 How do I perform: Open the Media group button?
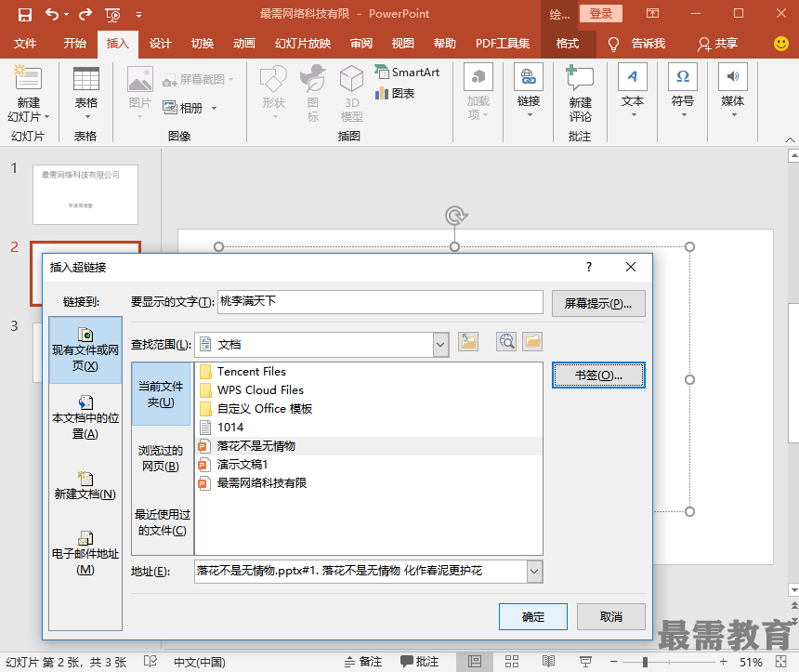(x=733, y=92)
